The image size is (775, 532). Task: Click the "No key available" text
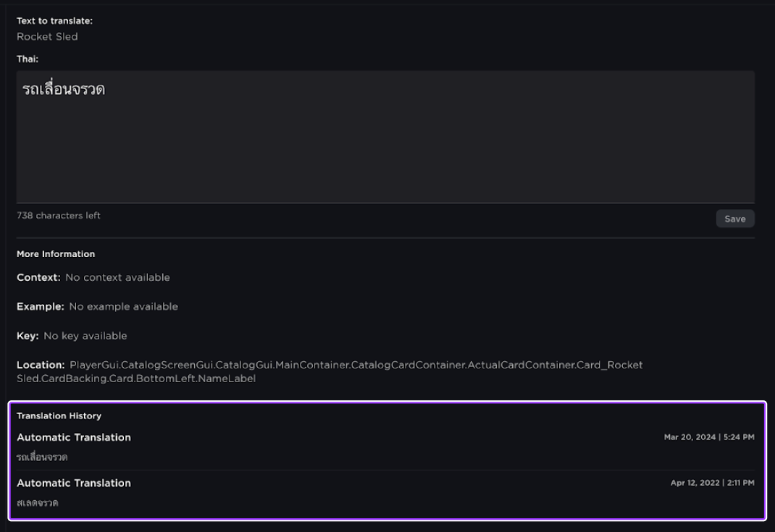coord(85,336)
